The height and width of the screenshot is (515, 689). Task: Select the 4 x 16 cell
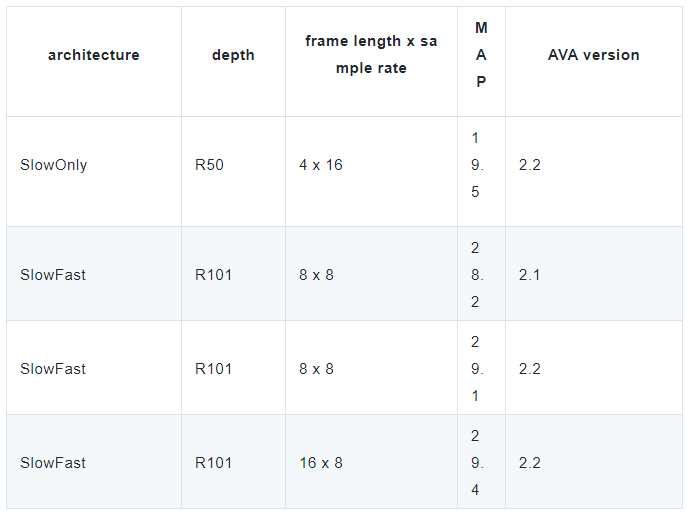(320, 165)
